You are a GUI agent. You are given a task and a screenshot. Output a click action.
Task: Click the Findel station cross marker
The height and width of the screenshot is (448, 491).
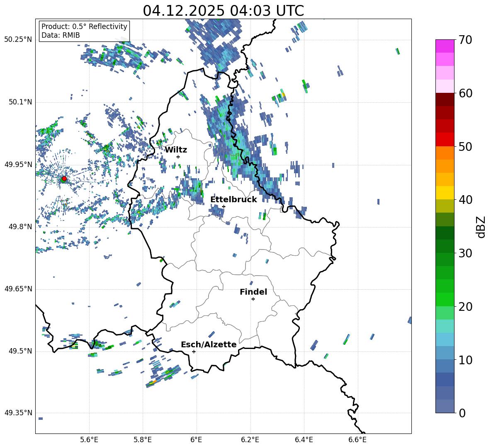coord(253,299)
